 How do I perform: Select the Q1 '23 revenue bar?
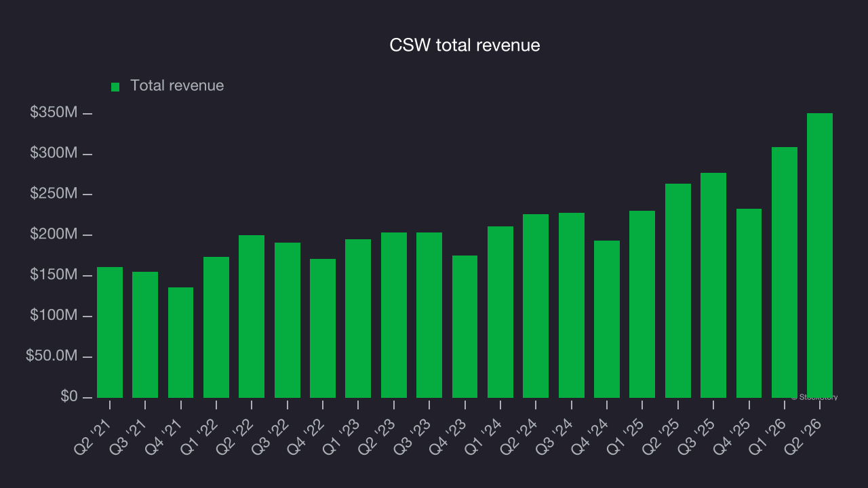(358, 319)
